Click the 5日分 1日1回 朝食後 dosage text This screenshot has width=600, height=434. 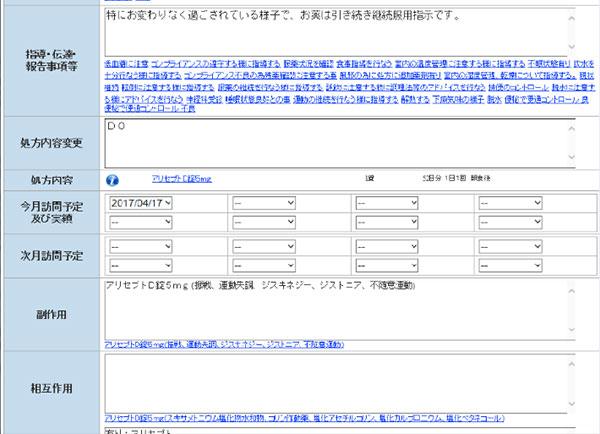456,178
